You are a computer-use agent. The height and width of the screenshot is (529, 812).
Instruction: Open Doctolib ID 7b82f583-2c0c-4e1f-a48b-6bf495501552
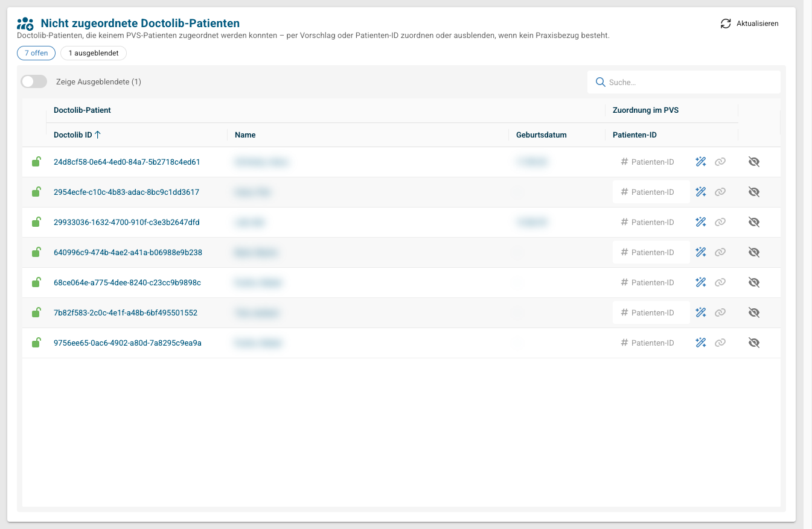point(126,312)
